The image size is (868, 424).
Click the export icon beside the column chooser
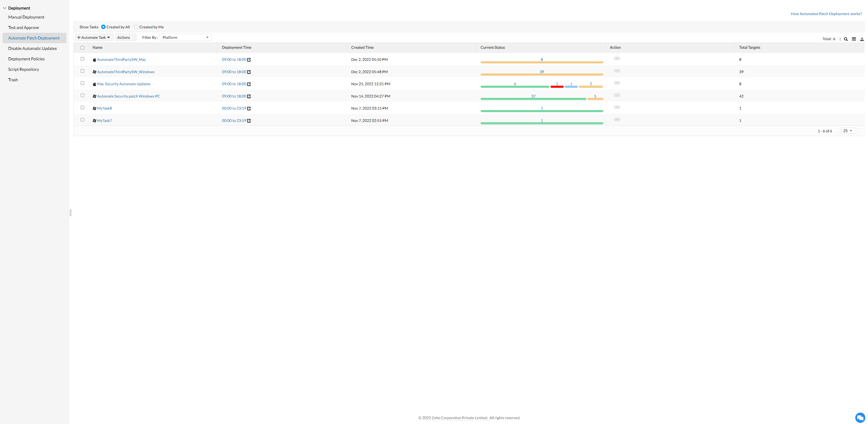(x=862, y=39)
